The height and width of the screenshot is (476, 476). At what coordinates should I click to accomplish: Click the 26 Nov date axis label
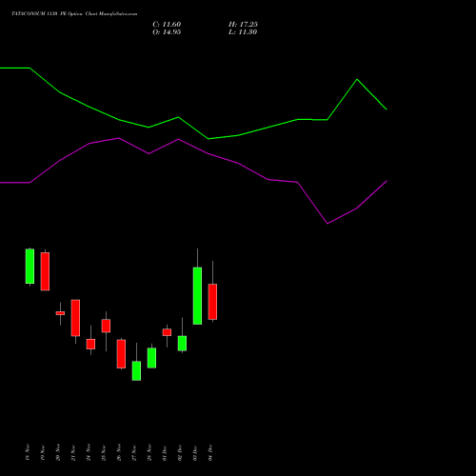point(119,452)
